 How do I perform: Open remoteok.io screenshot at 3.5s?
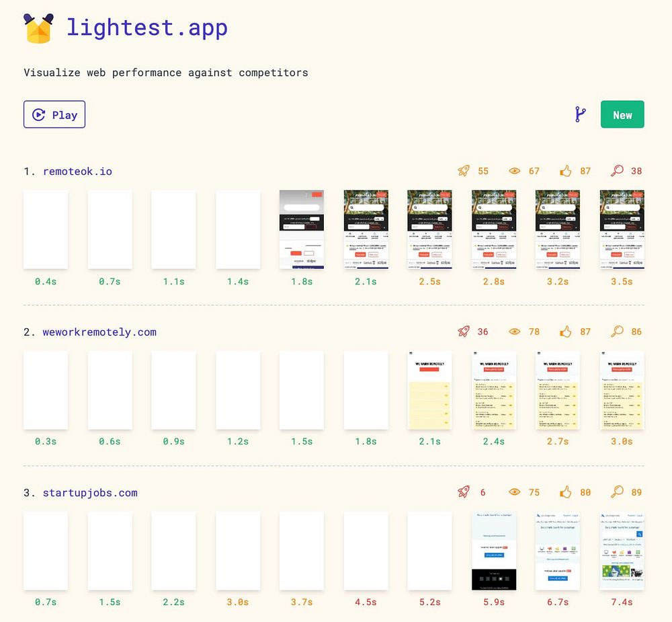coord(622,230)
